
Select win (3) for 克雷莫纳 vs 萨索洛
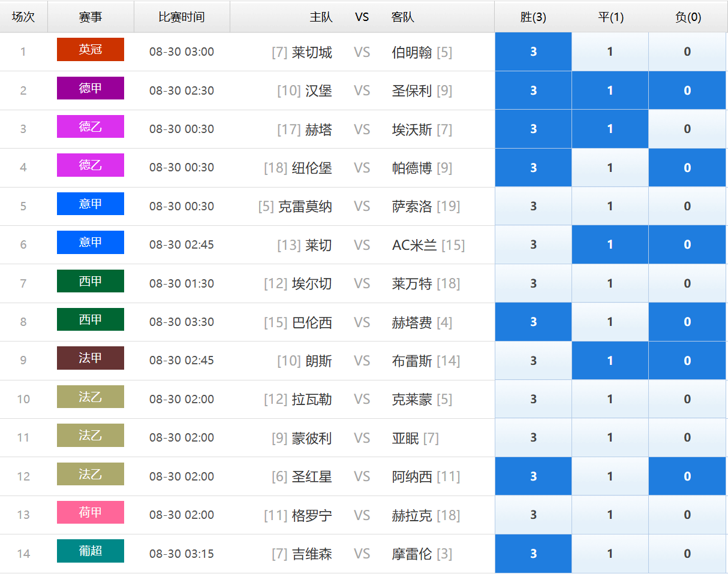[533, 206]
